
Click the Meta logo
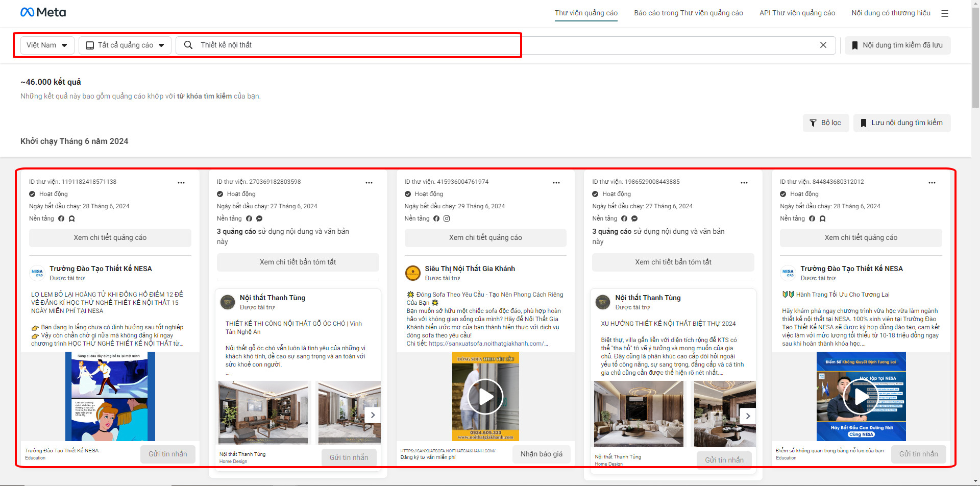[x=43, y=12]
